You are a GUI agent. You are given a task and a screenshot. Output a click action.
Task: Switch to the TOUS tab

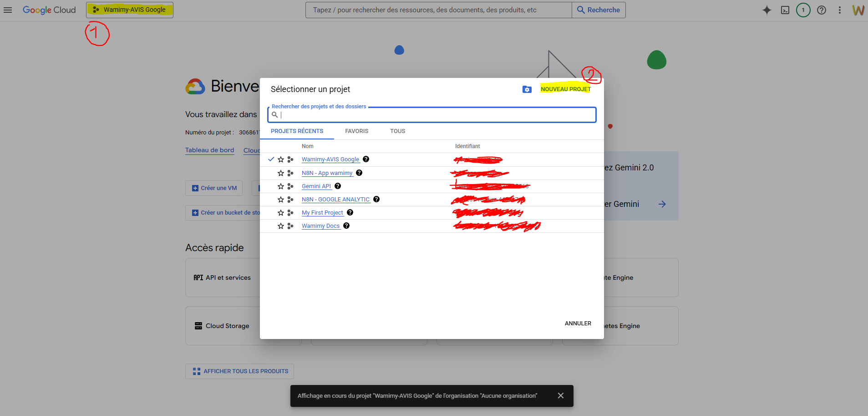[397, 131]
